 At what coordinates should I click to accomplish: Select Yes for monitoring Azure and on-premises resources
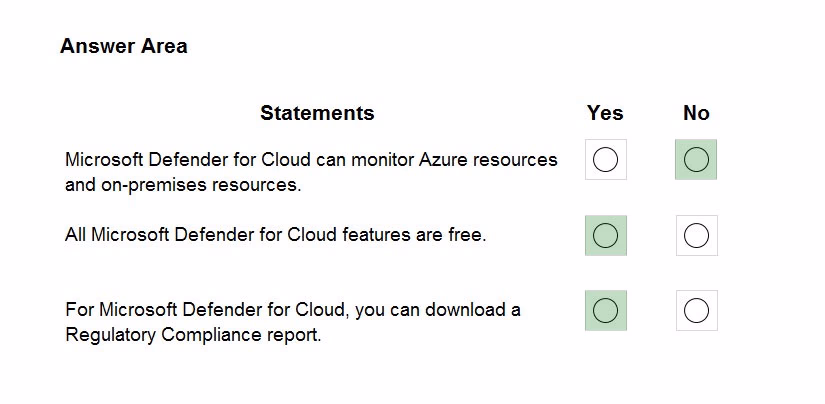[606, 159]
